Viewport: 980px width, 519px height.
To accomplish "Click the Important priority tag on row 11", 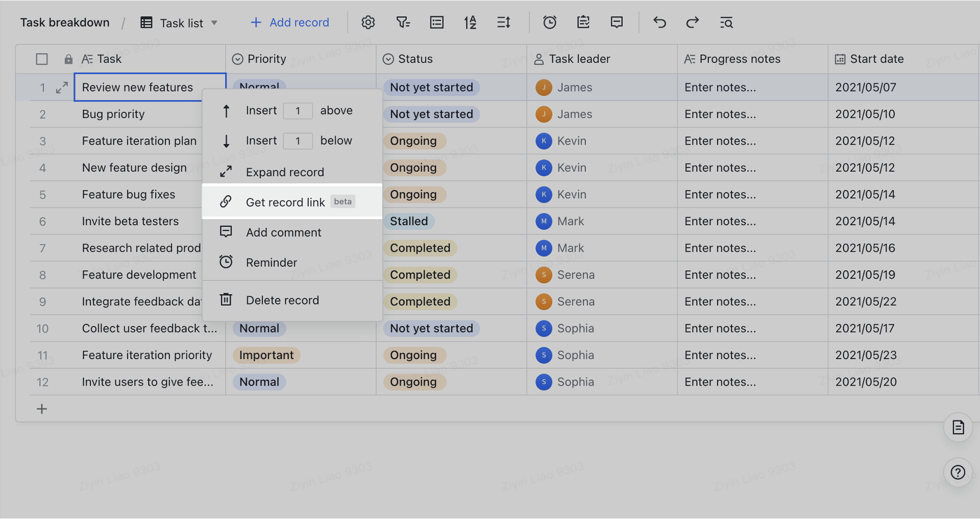I will [266, 355].
